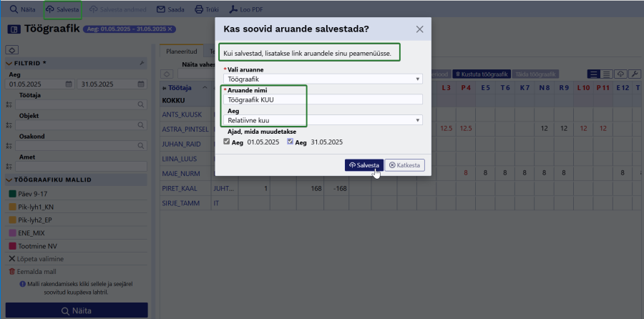Open start date calendar picker in filters
This screenshot has width=644, height=319.
coord(68,84)
